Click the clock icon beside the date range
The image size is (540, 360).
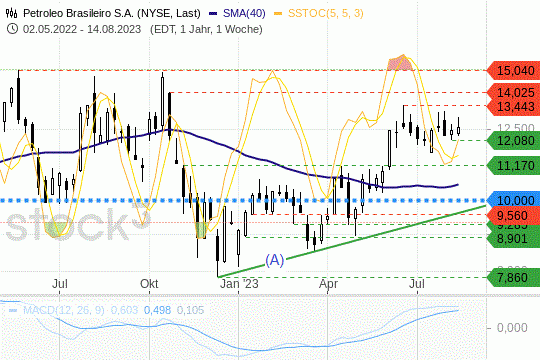click(12, 29)
